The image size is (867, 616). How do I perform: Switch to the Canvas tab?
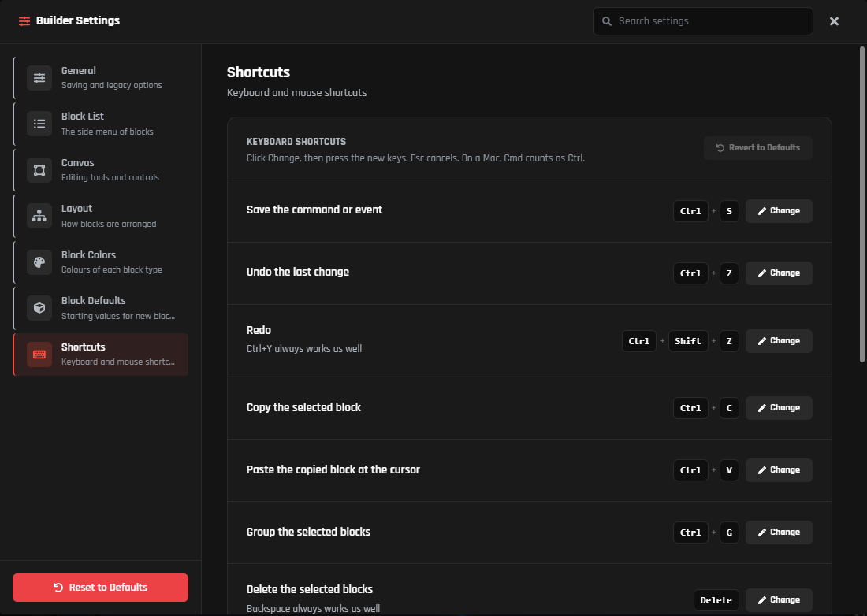(x=101, y=170)
